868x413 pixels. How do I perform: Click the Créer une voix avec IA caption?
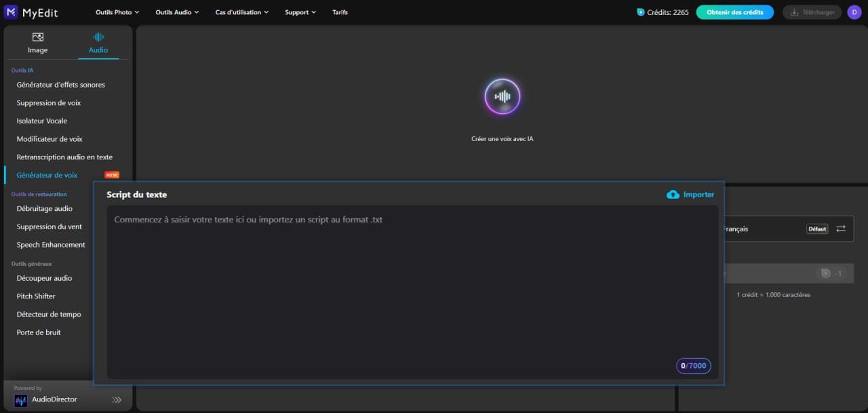[502, 139]
